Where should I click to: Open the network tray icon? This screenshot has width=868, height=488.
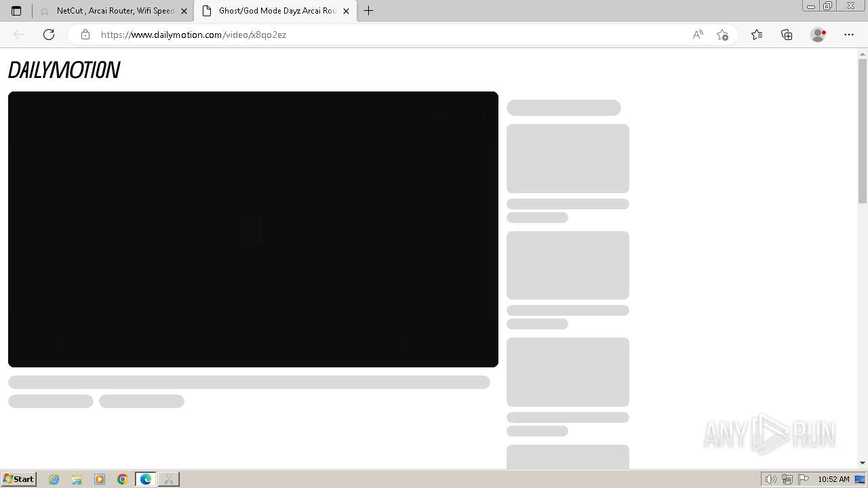click(787, 479)
